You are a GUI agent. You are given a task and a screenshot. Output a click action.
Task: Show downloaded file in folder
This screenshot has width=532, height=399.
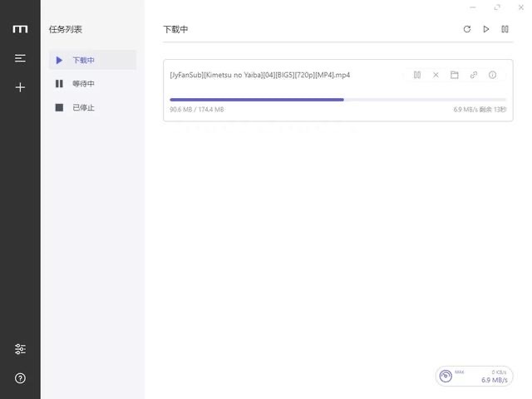tap(455, 75)
